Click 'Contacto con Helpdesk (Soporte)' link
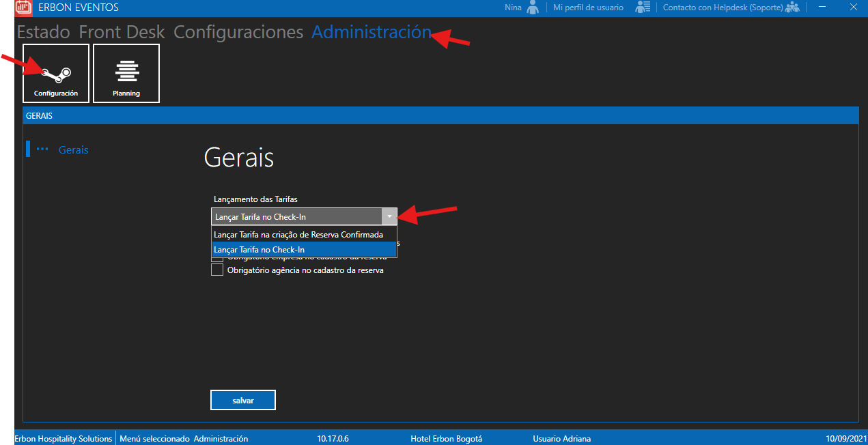 click(x=723, y=8)
